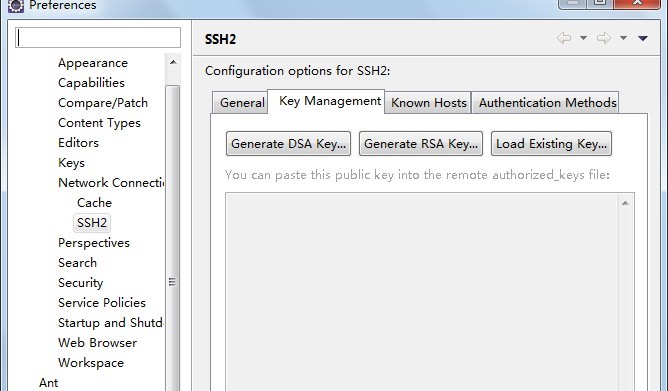Open the Compare/Patch preference page
Viewport: 668px width, 391px height.
(103, 103)
